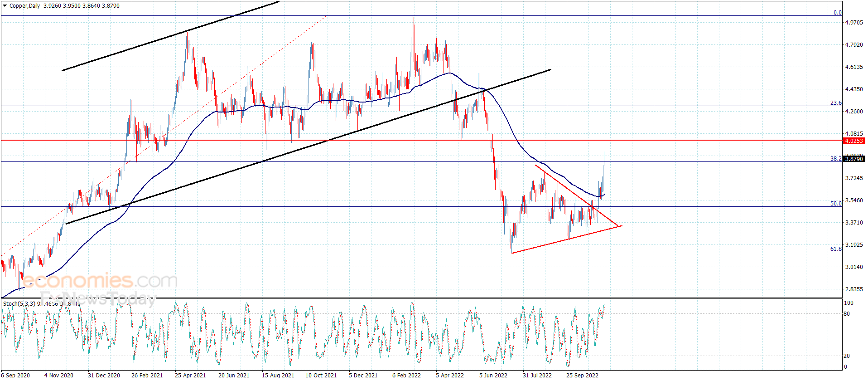868x381 pixels.
Task: Select the 50.0 Fibonacci level label
Action: click(x=836, y=204)
